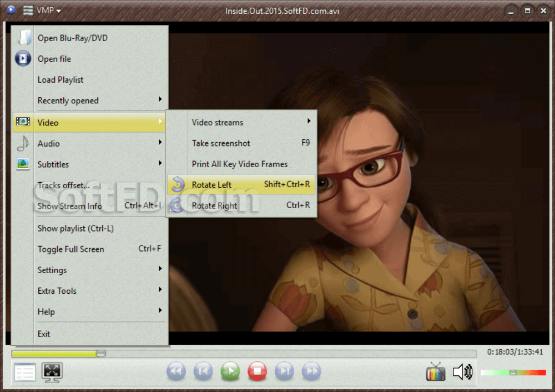Image resolution: width=555 pixels, height=392 pixels.
Task: Click the Open file film icon
Action: (23, 58)
